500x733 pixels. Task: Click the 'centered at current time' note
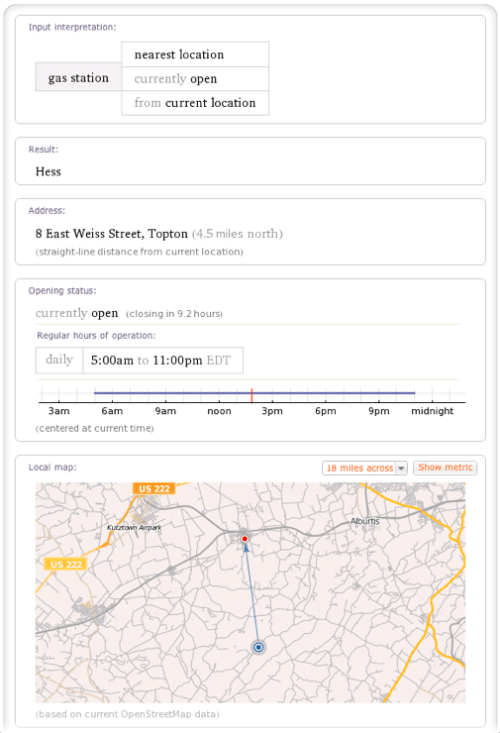(x=94, y=428)
